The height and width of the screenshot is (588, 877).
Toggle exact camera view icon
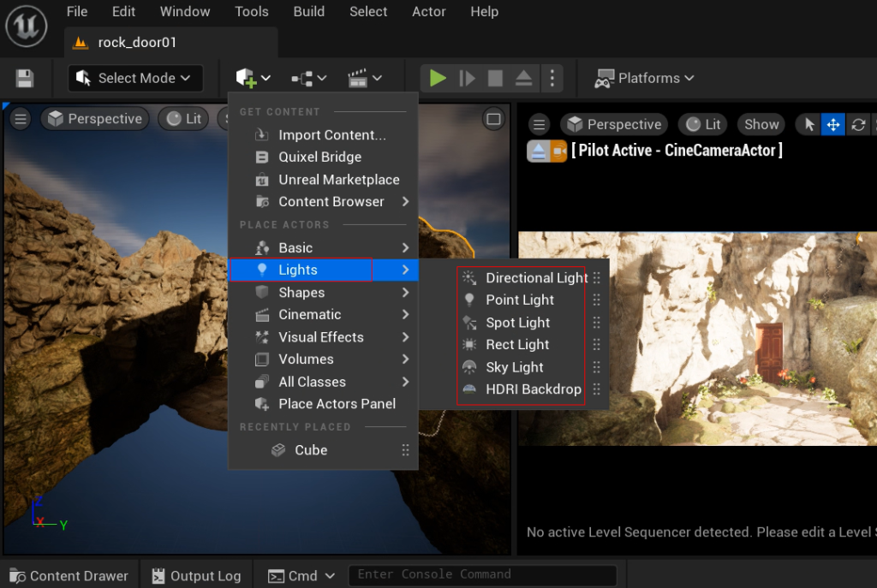558,151
